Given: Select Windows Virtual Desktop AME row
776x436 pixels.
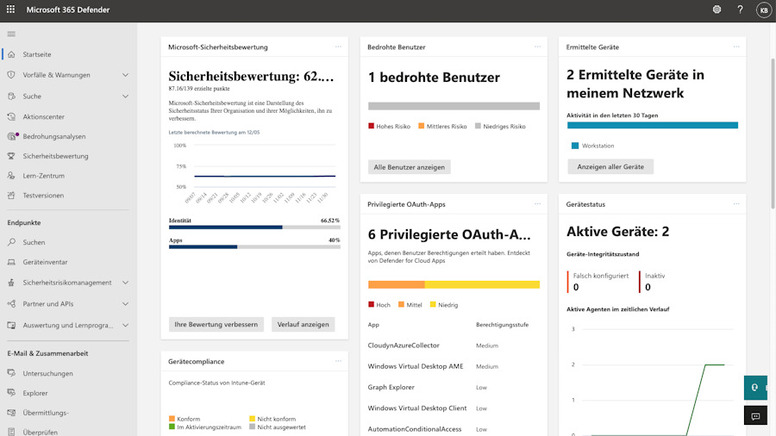Looking at the screenshot, I should (454, 366).
